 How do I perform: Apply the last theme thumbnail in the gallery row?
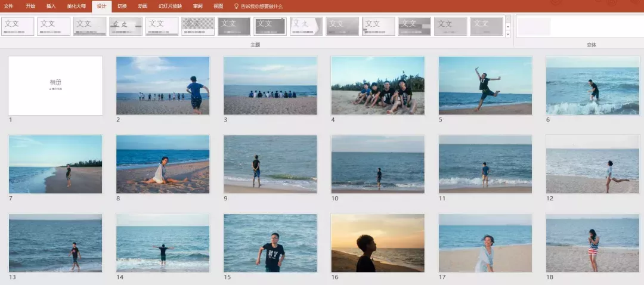(x=487, y=26)
